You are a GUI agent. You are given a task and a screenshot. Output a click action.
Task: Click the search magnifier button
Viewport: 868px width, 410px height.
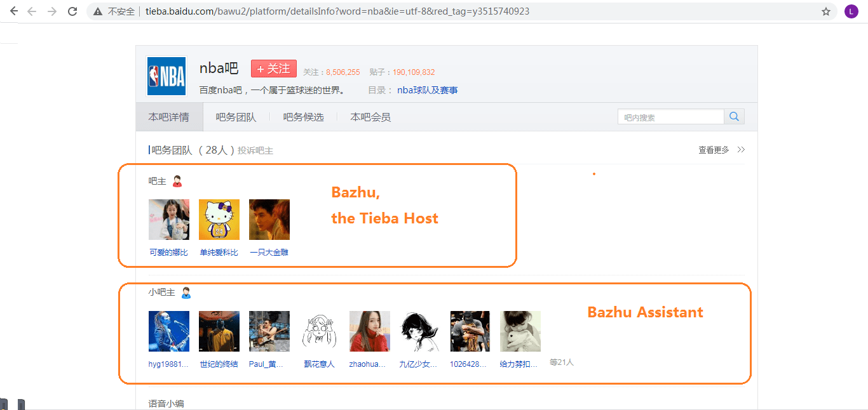734,117
